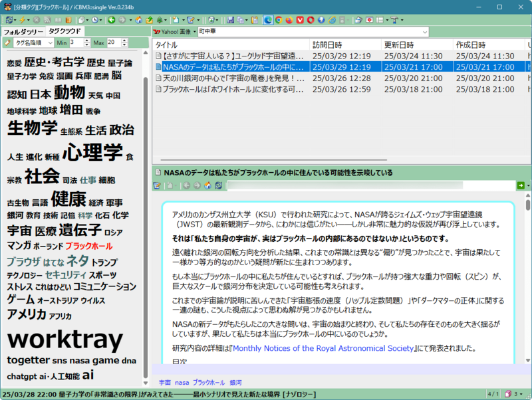Open page in Firefox browser
The image size is (532, 400).
coord(289,20)
